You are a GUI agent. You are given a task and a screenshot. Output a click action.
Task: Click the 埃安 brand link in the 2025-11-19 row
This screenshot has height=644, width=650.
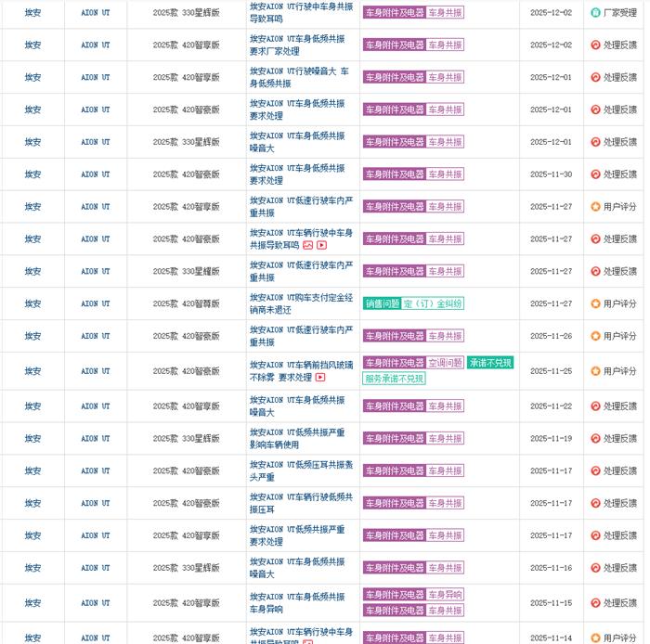[32, 439]
